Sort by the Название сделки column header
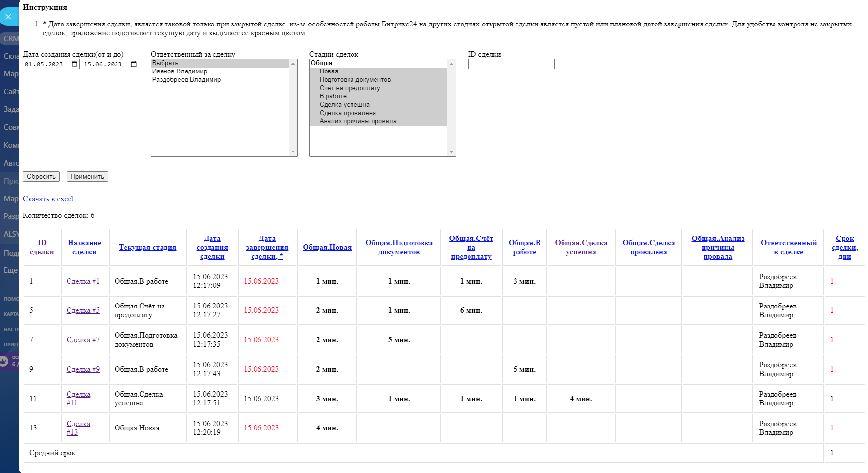This screenshot has width=868, height=473. [85, 247]
